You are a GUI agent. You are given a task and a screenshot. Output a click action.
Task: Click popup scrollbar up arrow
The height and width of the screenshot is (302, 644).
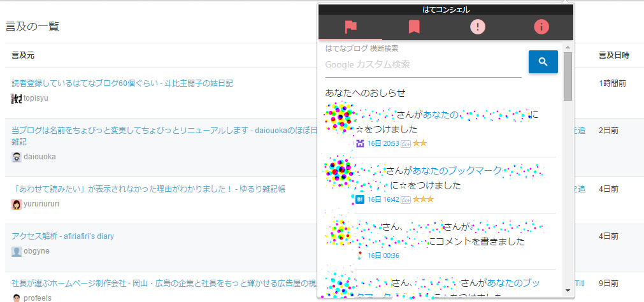[x=568, y=47]
